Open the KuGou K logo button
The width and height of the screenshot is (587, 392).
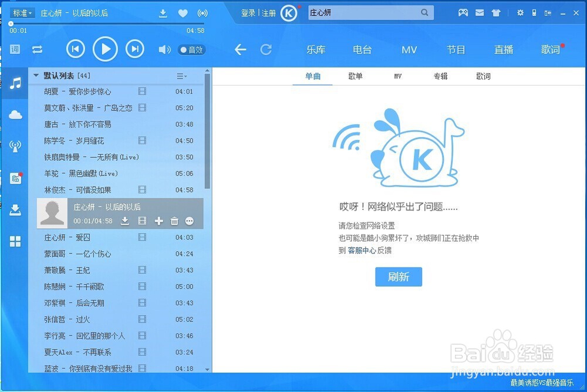[289, 13]
